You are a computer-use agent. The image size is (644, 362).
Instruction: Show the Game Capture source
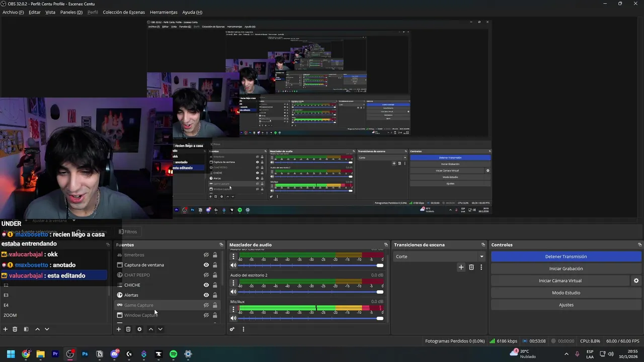tap(206, 305)
